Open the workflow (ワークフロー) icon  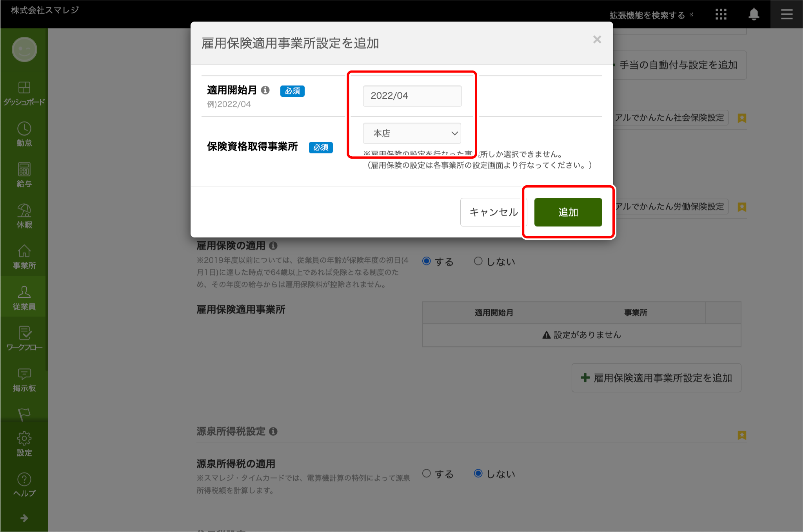[x=24, y=333]
